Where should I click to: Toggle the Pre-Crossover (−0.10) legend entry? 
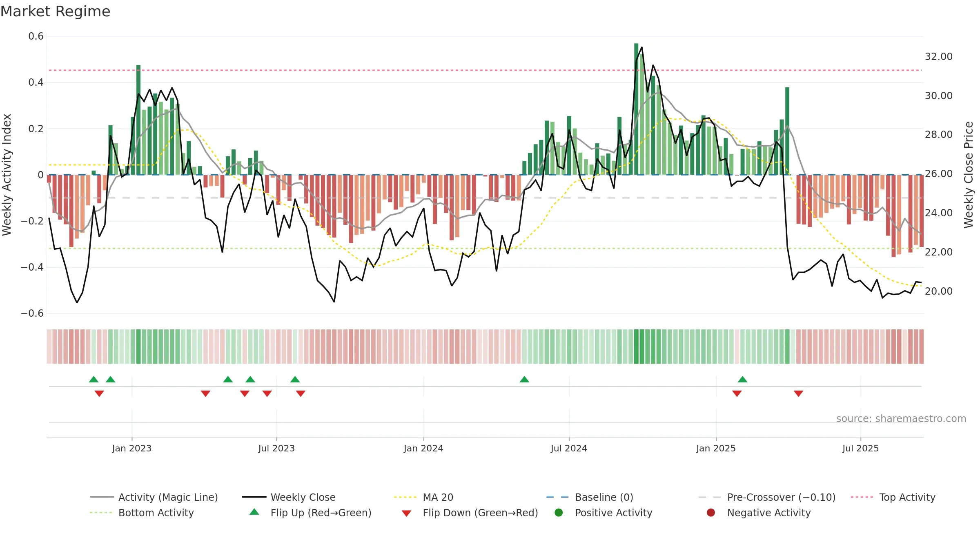click(x=767, y=497)
